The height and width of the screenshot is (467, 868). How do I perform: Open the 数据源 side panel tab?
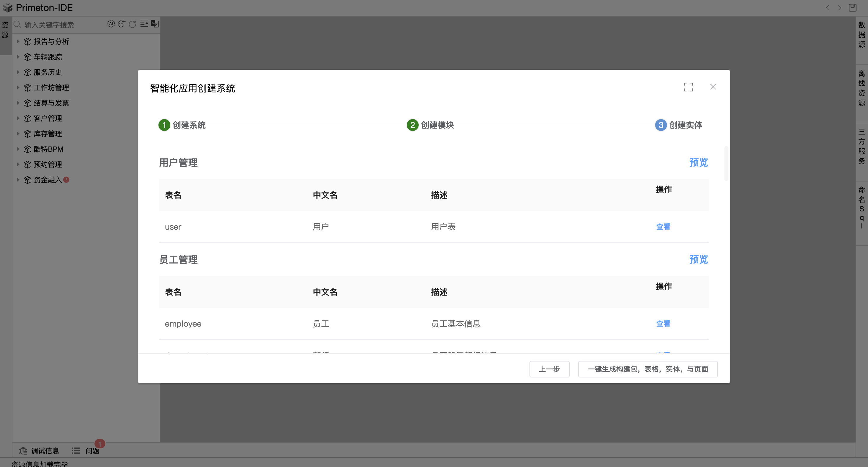pos(861,35)
